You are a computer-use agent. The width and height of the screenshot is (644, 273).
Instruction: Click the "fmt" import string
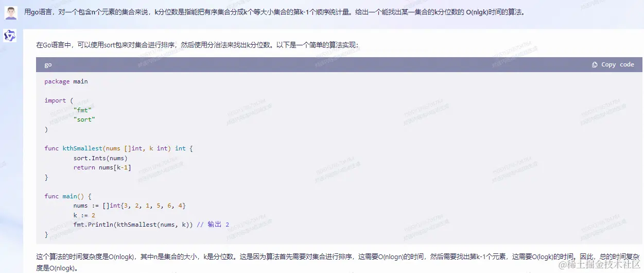82,110
